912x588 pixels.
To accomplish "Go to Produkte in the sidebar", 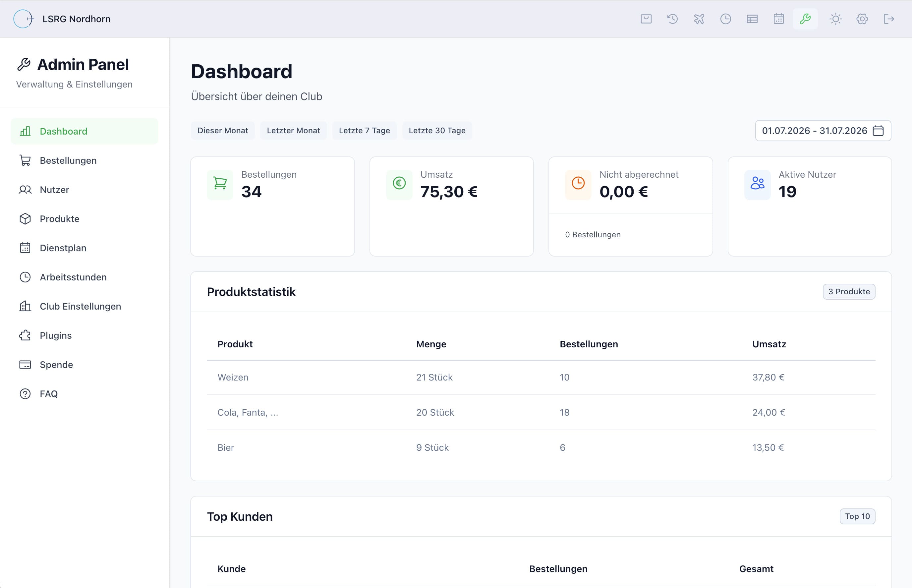I will coord(85,219).
